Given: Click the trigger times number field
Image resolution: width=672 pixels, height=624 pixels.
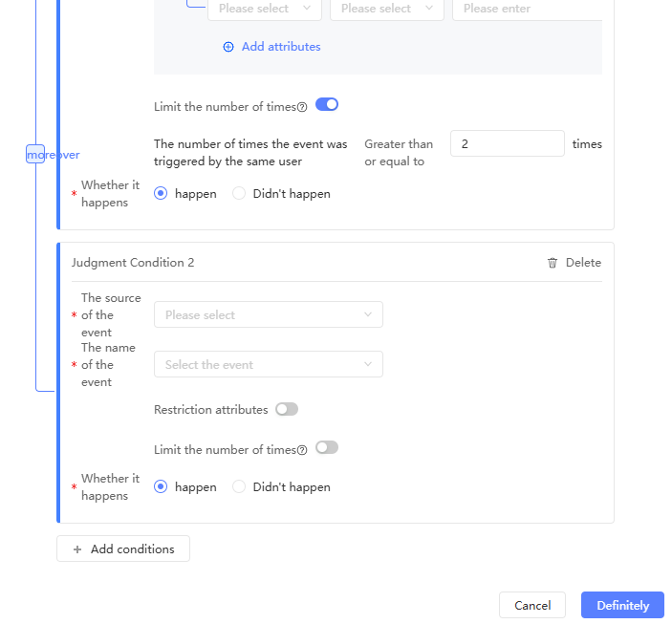Looking at the screenshot, I should [x=507, y=143].
